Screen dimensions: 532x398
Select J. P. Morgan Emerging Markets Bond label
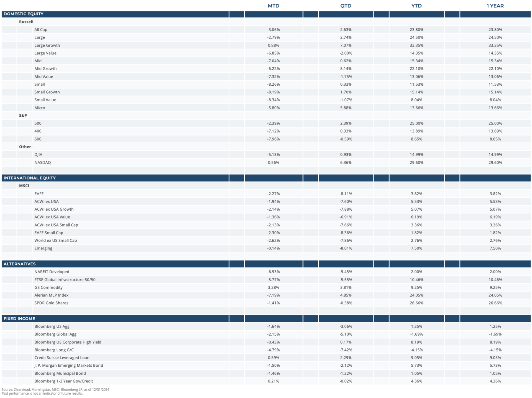click(x=69, y=366)
